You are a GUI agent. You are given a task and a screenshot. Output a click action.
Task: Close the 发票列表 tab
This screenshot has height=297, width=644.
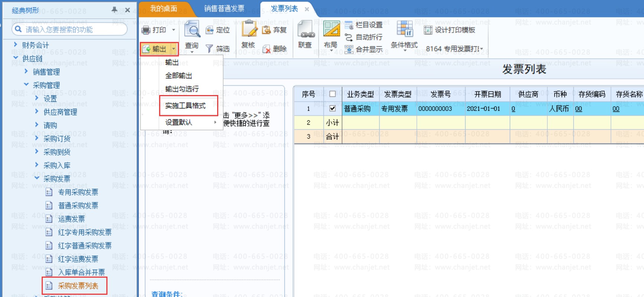click(x=307, y=9)
